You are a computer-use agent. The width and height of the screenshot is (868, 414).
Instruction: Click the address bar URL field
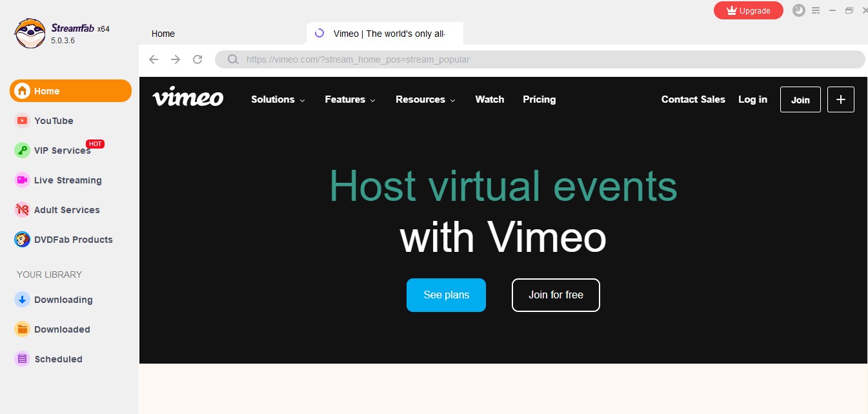pos(540,59)
